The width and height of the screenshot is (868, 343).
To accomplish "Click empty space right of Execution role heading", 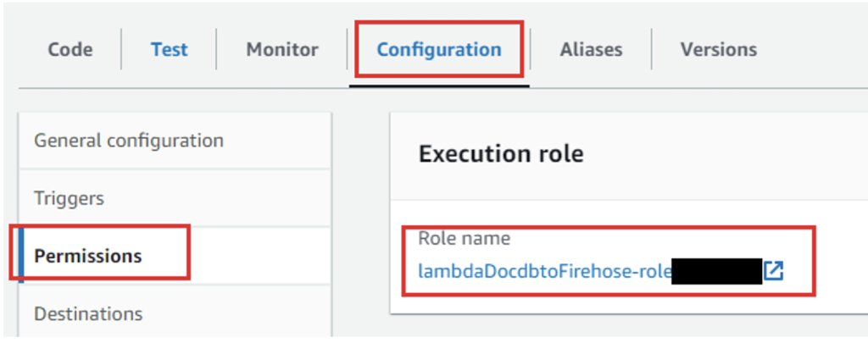I will point(721,154).
